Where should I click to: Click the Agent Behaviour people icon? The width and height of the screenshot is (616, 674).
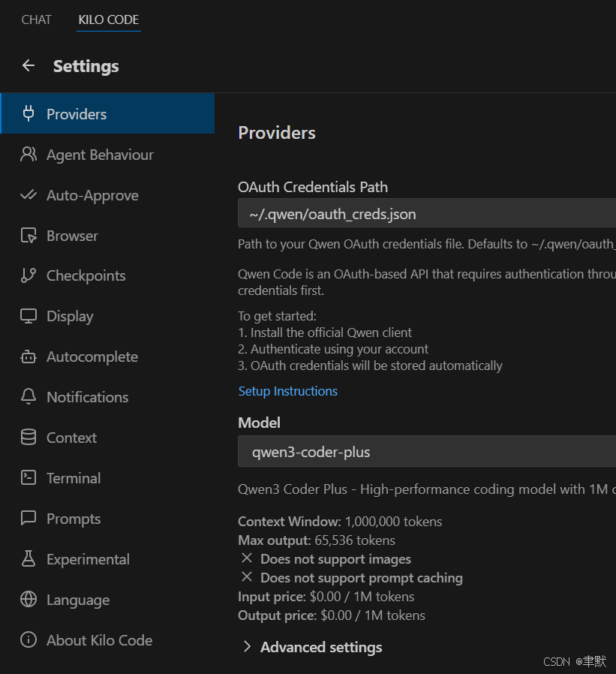(x=29, y=155)
